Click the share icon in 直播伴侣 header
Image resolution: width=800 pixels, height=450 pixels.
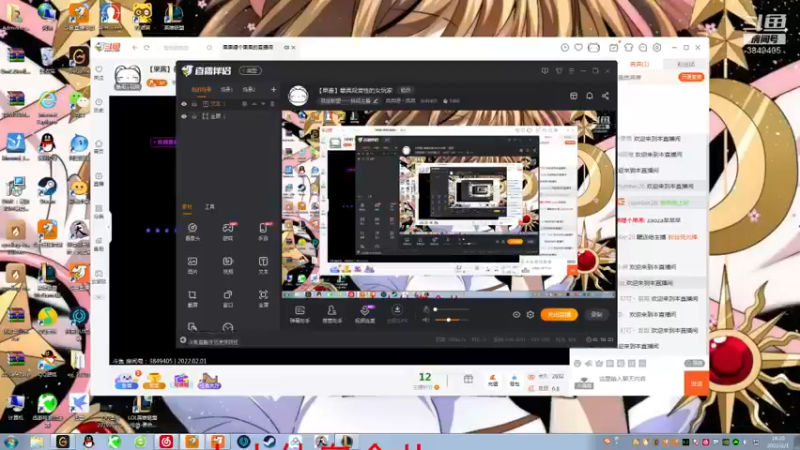coord(605,96)
